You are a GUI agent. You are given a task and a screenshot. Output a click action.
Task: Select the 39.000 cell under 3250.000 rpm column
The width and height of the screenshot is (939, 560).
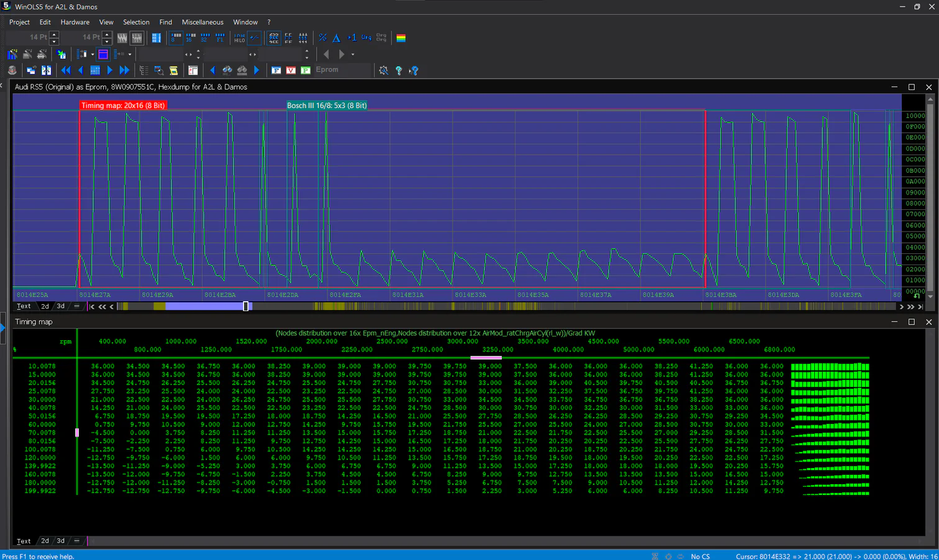click(x=489, y=366)
